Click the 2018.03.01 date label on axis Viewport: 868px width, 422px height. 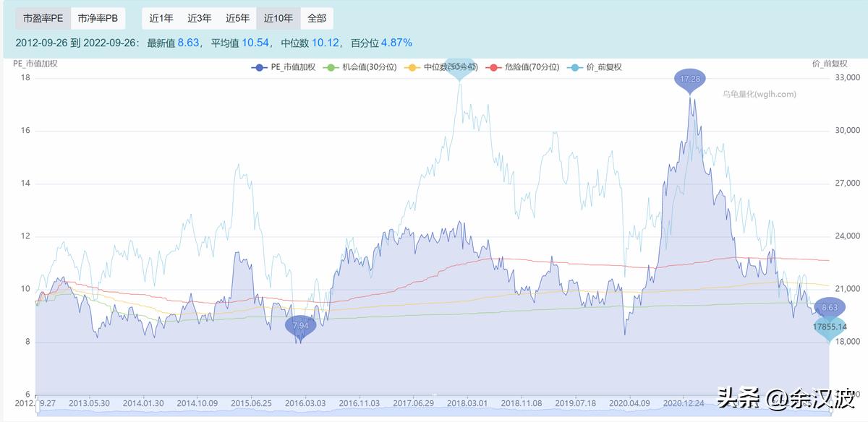pyautogui.click(x=467, y=403)
